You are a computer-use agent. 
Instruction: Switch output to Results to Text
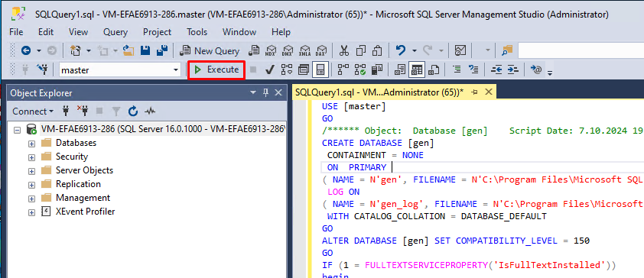pyautogui.click(x=400, y=70)
